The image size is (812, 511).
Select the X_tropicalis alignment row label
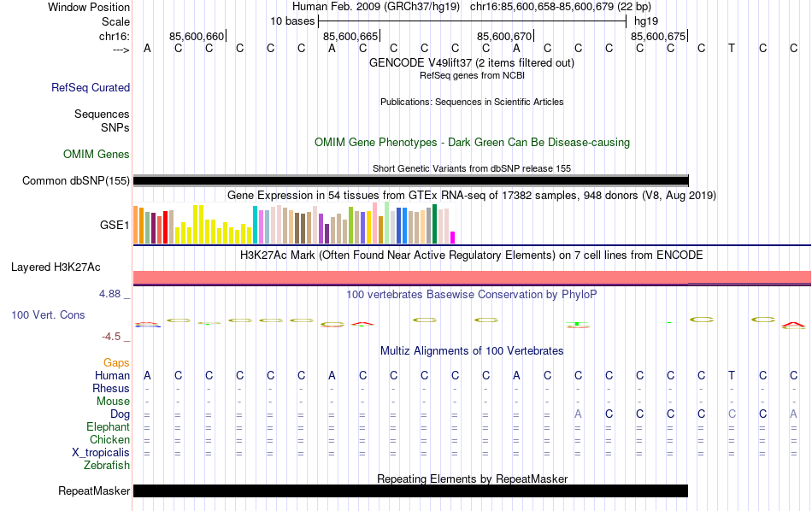click(101, 452)
